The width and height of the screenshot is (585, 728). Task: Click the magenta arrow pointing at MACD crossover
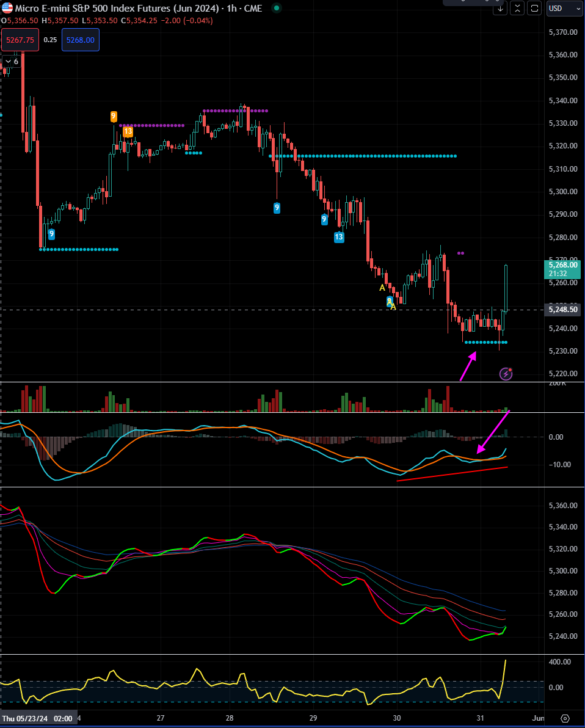click(493, 432)
